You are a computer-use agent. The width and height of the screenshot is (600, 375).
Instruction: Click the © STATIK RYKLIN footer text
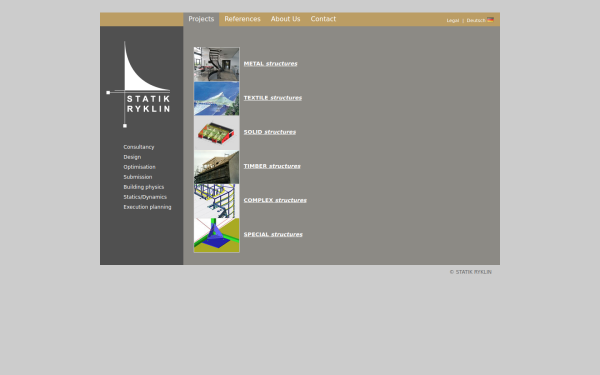(x=471, y=272)
